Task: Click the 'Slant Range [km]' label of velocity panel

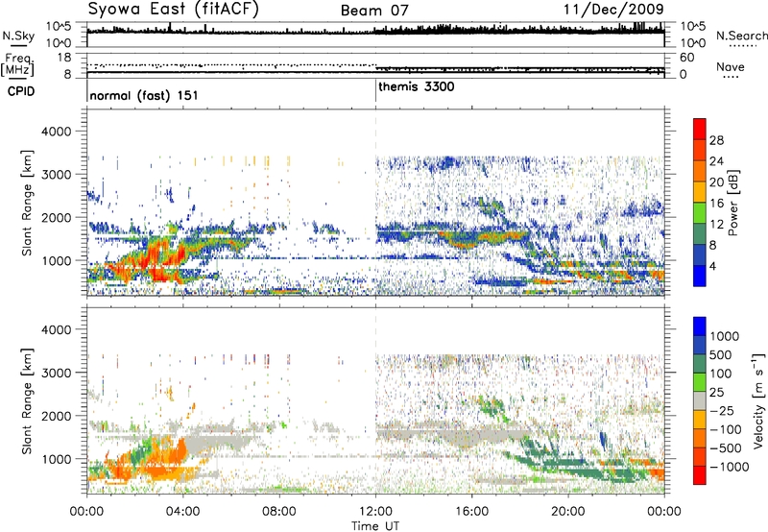Action: tap(27, 401)
